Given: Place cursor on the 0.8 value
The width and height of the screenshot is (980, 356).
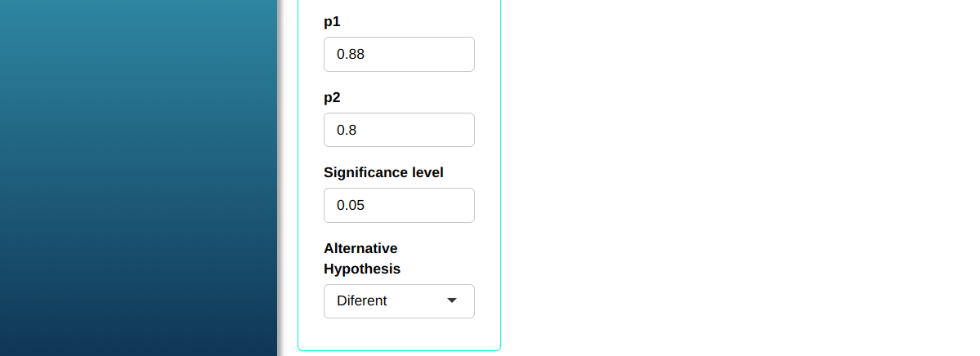Looking at the screenshot, I should pos(347,130).
